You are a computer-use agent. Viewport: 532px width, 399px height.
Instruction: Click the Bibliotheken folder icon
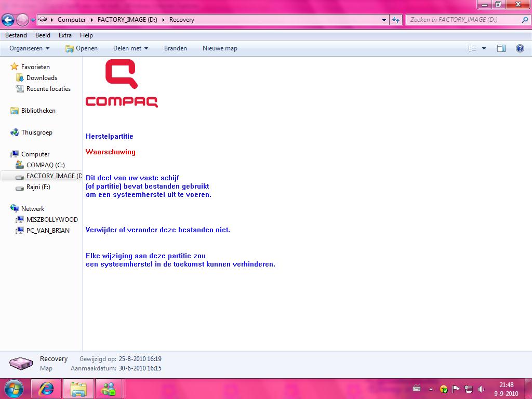(14, 111)
